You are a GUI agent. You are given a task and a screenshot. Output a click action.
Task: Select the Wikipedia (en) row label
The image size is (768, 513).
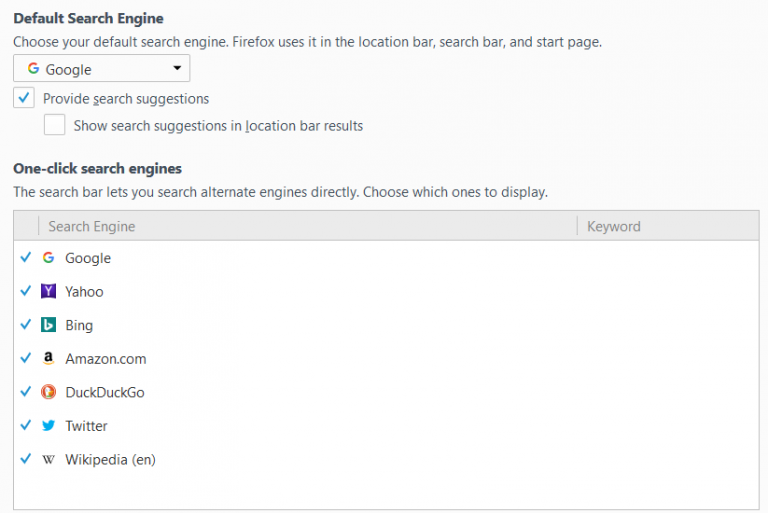(110, 460)
